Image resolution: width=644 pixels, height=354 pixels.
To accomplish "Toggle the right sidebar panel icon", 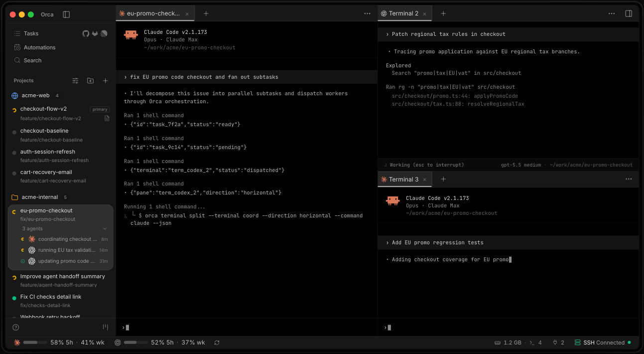I will [629, 13].
